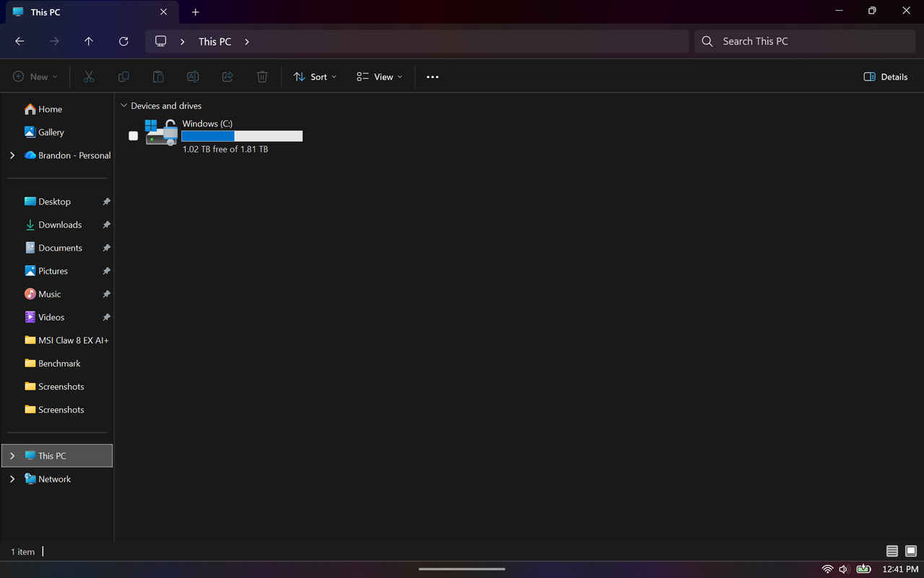
Task: Switch to details list view in status bar
Action: pyautogui.click(x=892, y=551)
